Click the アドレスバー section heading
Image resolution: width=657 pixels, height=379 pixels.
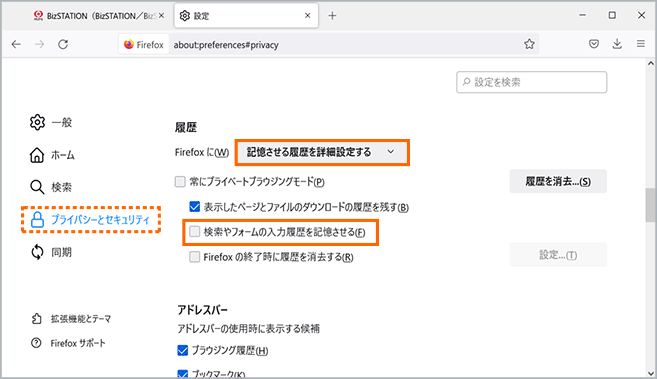tap(202, 310)
